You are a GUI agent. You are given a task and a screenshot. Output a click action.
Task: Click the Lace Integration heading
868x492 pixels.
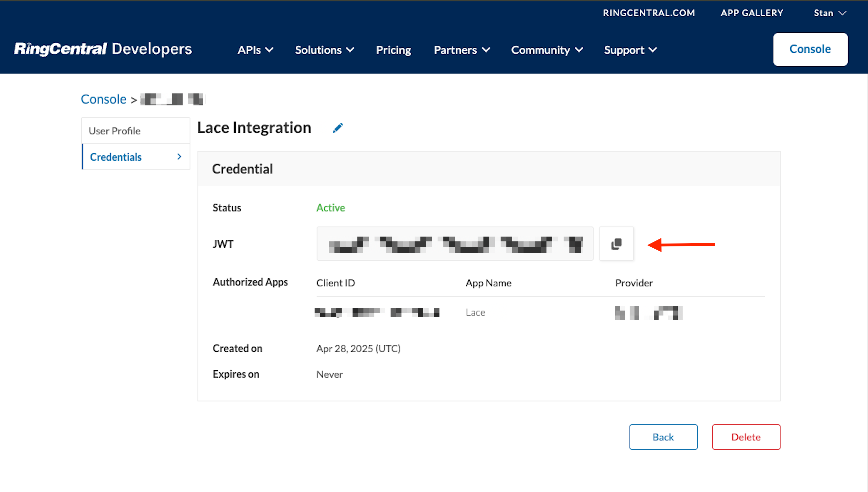[x=254, y=128]
